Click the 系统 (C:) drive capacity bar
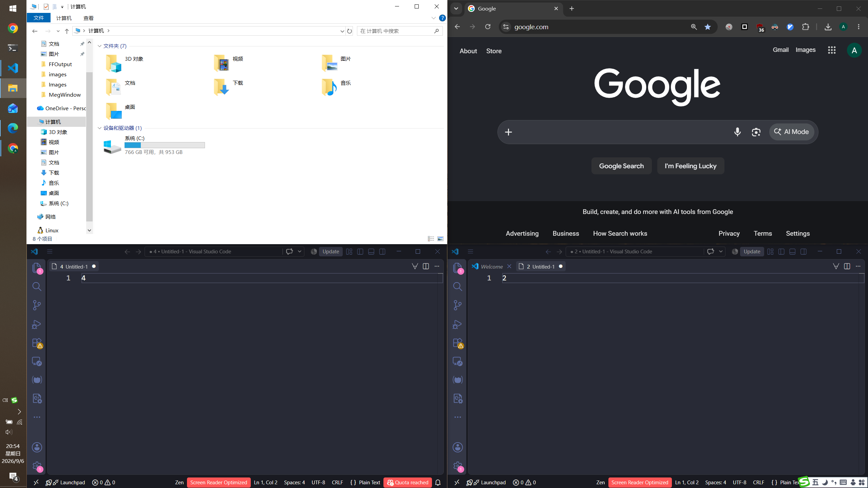This screenshot has height=488, width=868. 165,145
